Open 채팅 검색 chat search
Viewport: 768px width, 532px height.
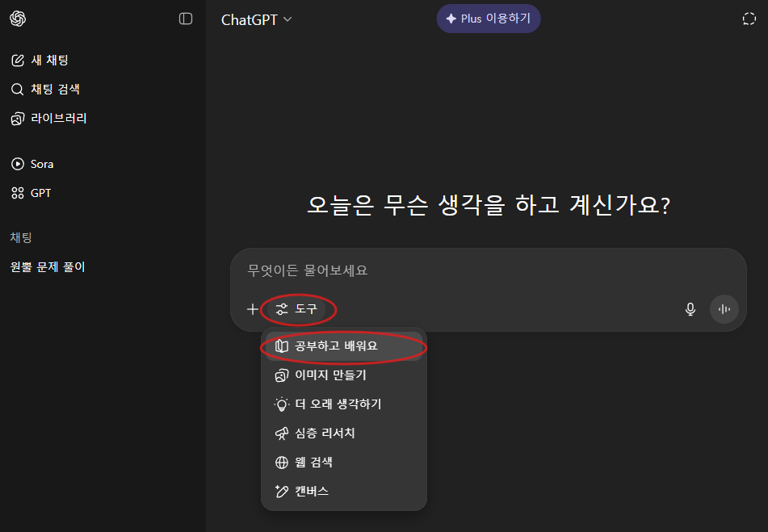coord(45,89)
